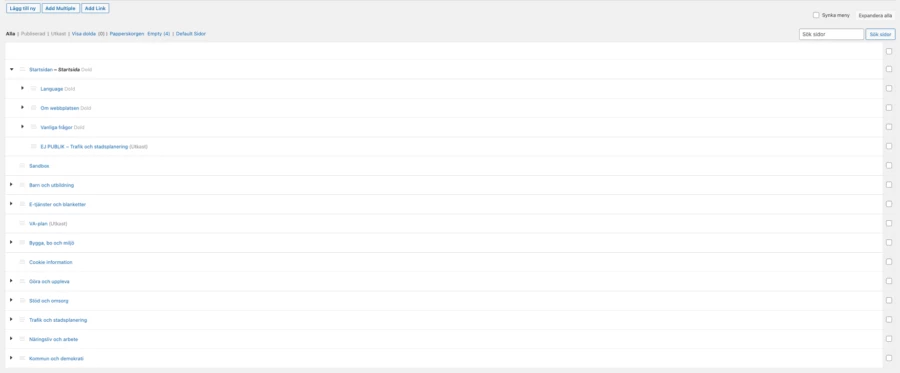Open the Näringsliv och arbete page link
Screen dimensions: 900x373
pyautogui.click(x=53, y=339)
